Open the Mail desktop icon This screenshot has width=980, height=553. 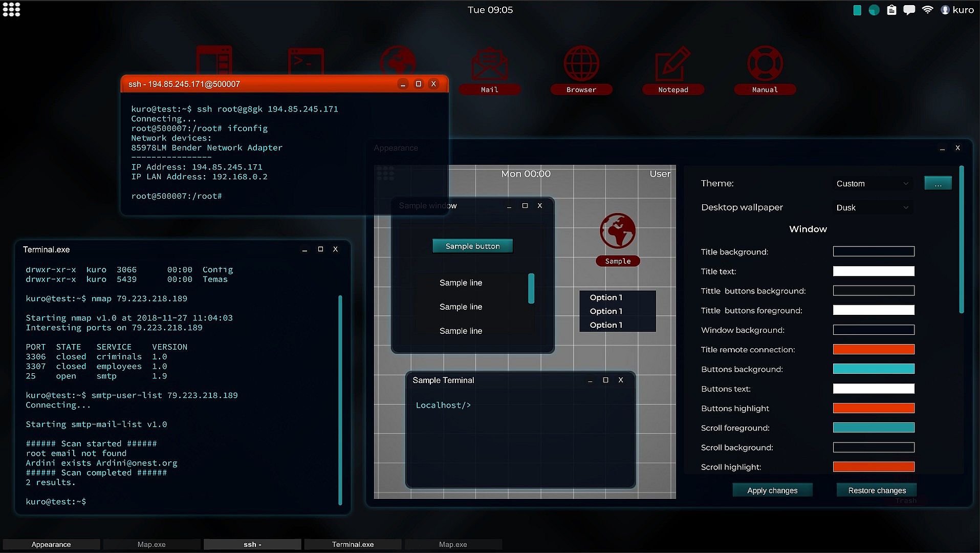click(x=489, y=69)
